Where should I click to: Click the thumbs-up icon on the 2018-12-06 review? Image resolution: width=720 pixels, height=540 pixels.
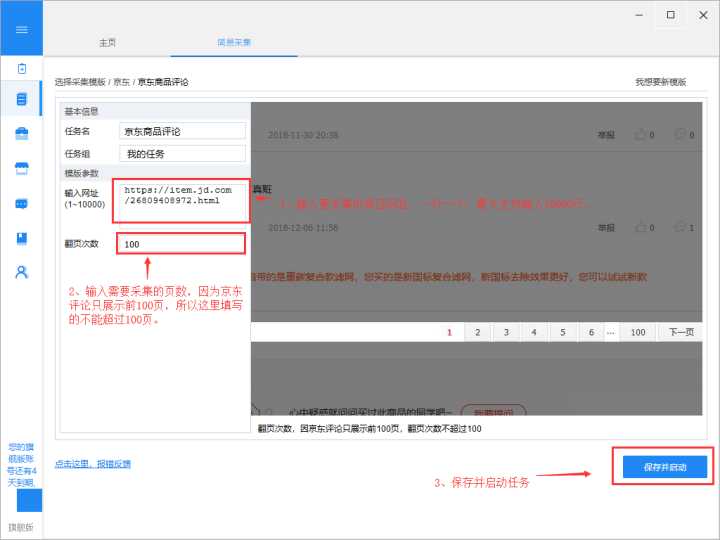[x=640, y=227]
